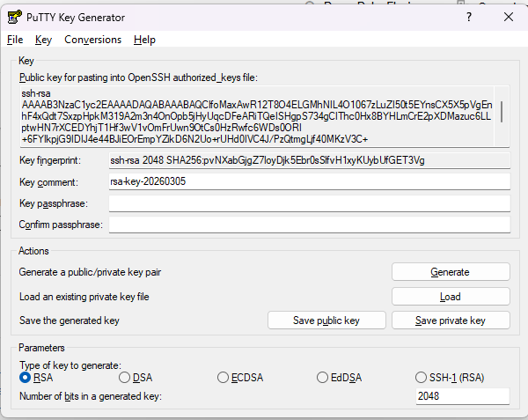Select the SSH-1 (RSA) key type
Image resolution: width=528 pixels, height=420 pixels.
[422, 378]
